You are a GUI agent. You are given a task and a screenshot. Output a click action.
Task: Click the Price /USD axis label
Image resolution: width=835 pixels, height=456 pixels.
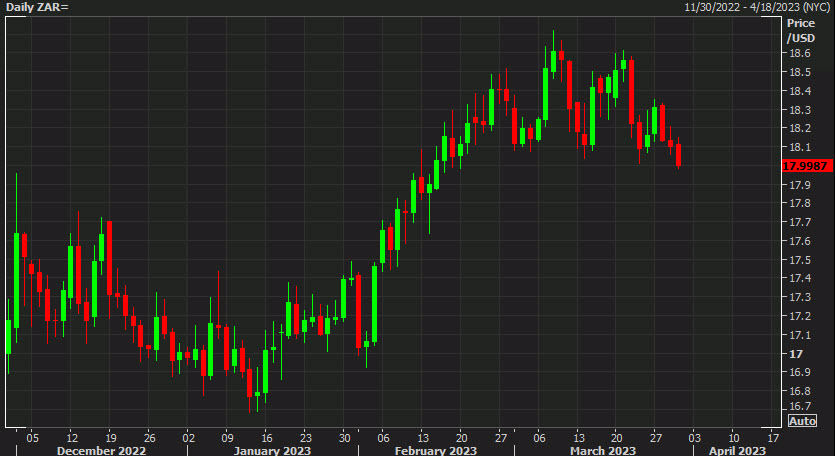(801, 31)
